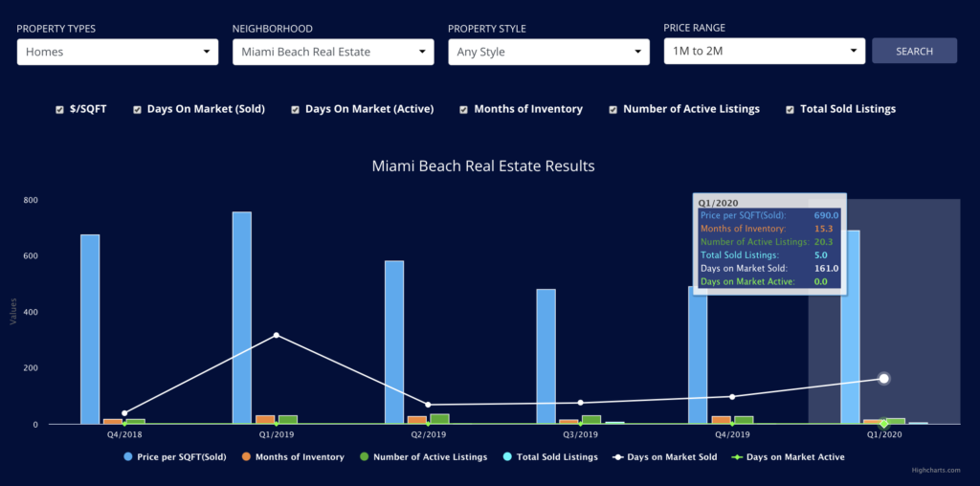Uncheck the Days On Market (Sold) checkbox
The width and height of the screenshot is (980, 486).
click(x=137, y=109)
